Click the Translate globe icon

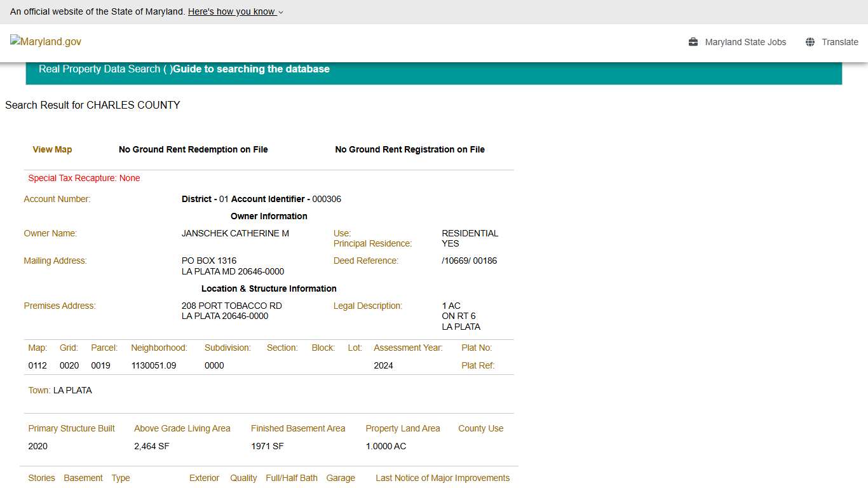(x=810, y=42)
